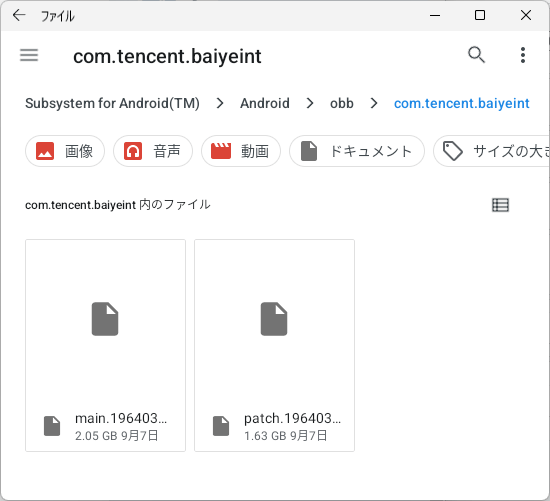Image resolution: width=550 pixels, height=501 pixels.
Task: Filter files by 画像 (images) chip
Action: (65, 151)
